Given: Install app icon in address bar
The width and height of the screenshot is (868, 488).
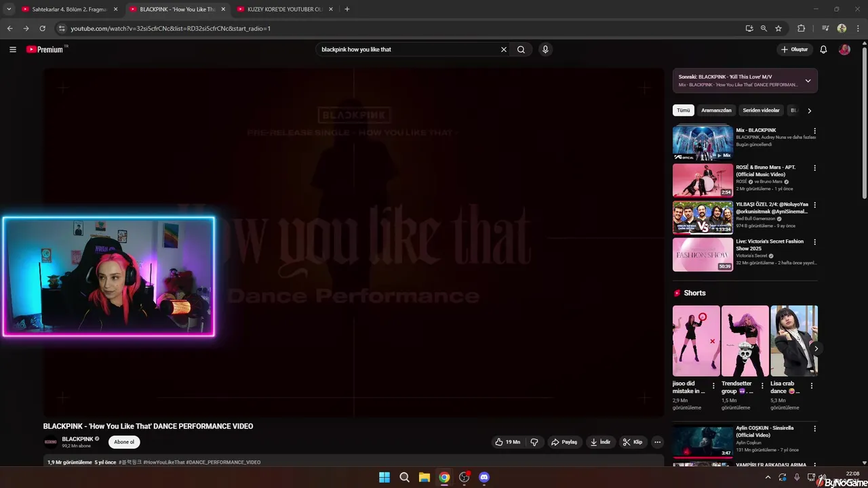Looking at the screenshot, I should 749,28.
